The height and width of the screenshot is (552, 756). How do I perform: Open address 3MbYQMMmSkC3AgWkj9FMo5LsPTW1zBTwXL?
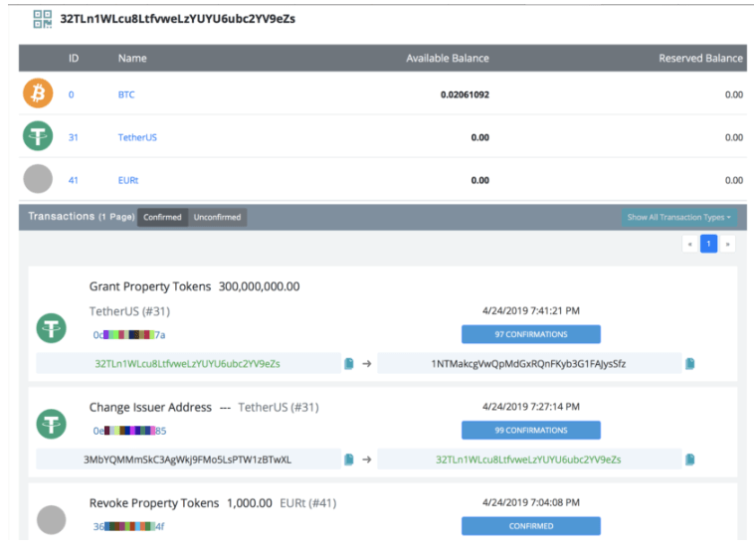(188, 460)
